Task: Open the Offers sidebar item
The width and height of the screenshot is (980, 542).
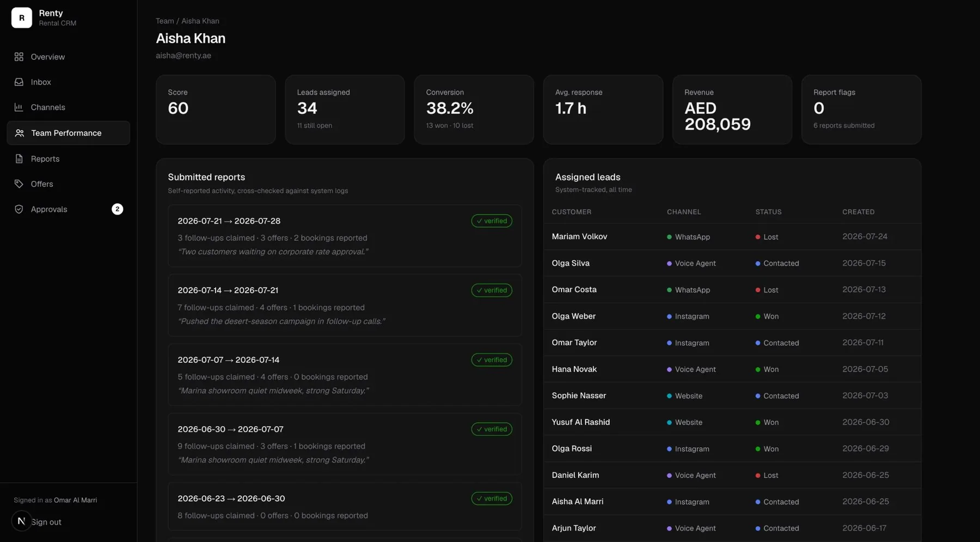Action: [69, 184]
